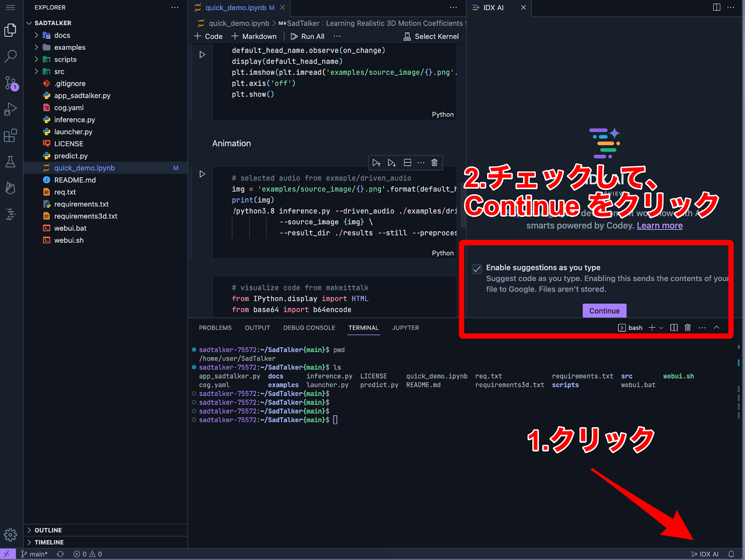The height and width of the screenshot is (560, 745).
Task: Switch to the OUTPUT tab
Action: [x=257, y=328]
